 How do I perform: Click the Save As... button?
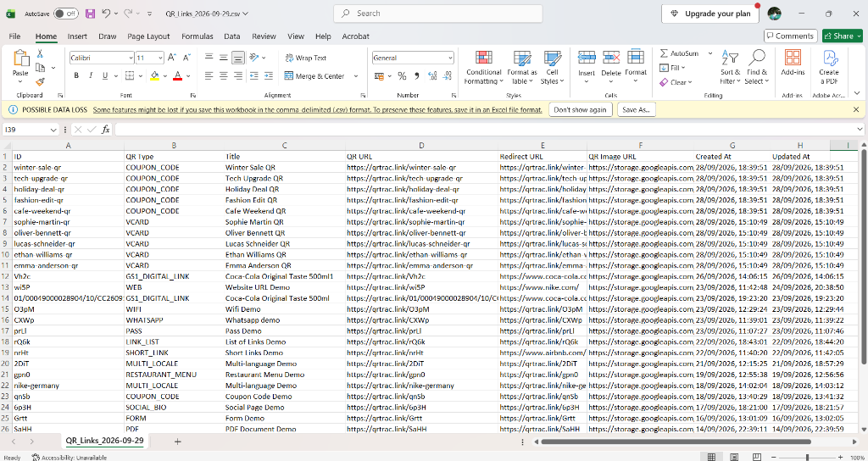pyautogui.click(x=637, y=109)
